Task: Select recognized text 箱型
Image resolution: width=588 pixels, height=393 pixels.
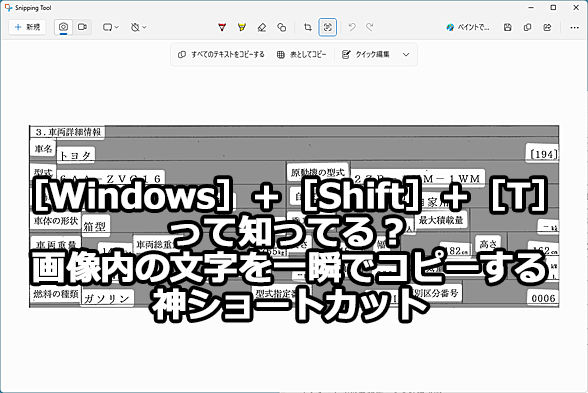Action: (x=95, y=226)
